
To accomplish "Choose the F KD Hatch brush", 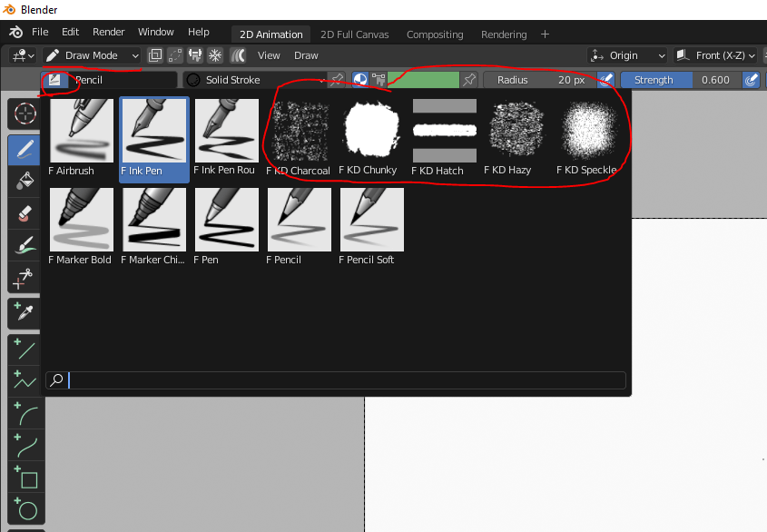I will click(444, 139).
